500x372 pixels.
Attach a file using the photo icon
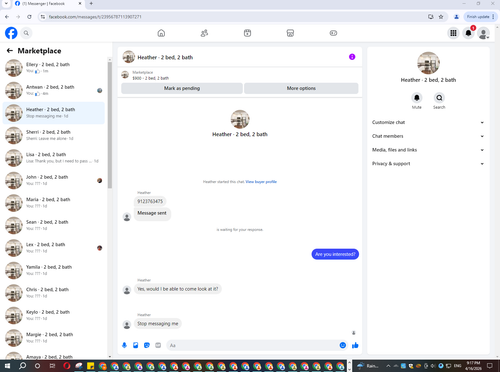point(136,345)
